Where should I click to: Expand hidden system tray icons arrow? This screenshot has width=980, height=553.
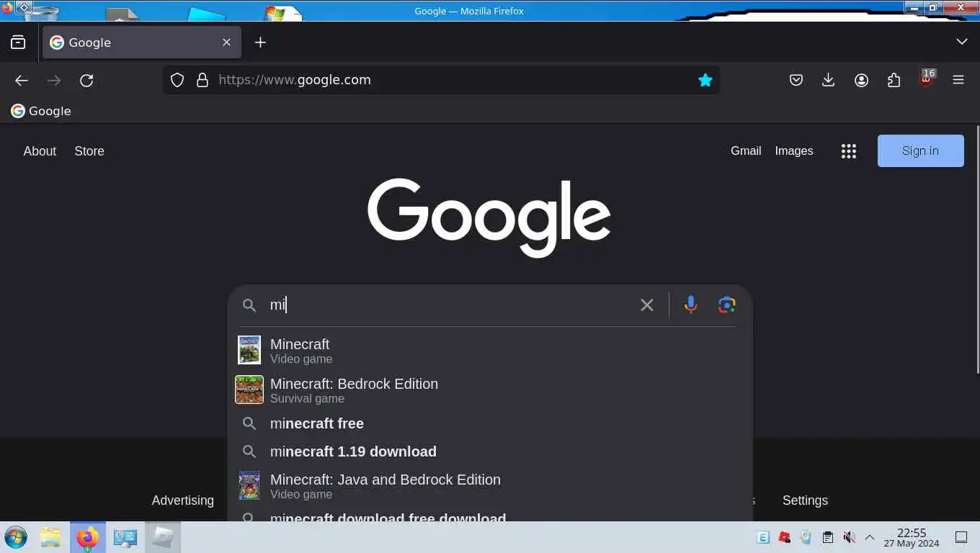coord(870,537)
